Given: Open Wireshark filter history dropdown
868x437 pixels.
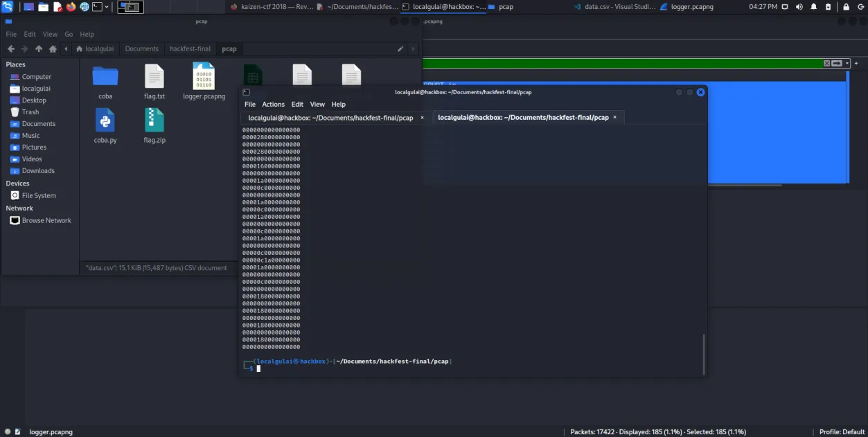Looking at the screenshot, I should tap(847, 63).
